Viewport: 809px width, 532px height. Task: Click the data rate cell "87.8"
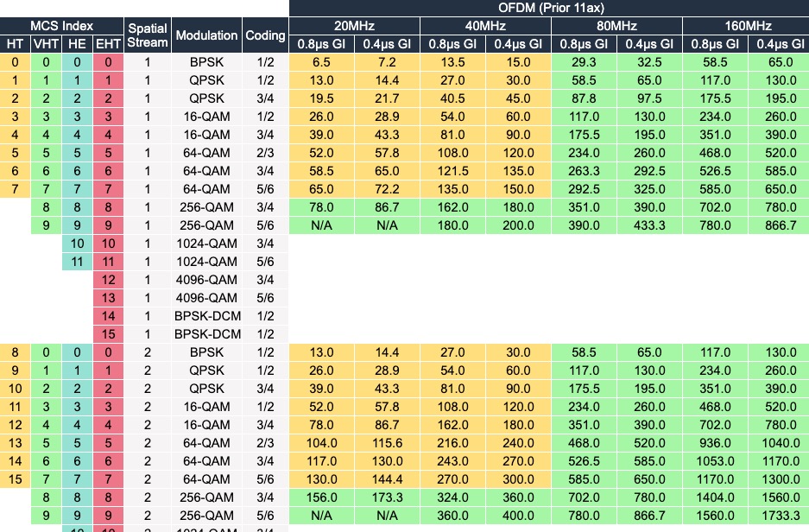[584, 98]
